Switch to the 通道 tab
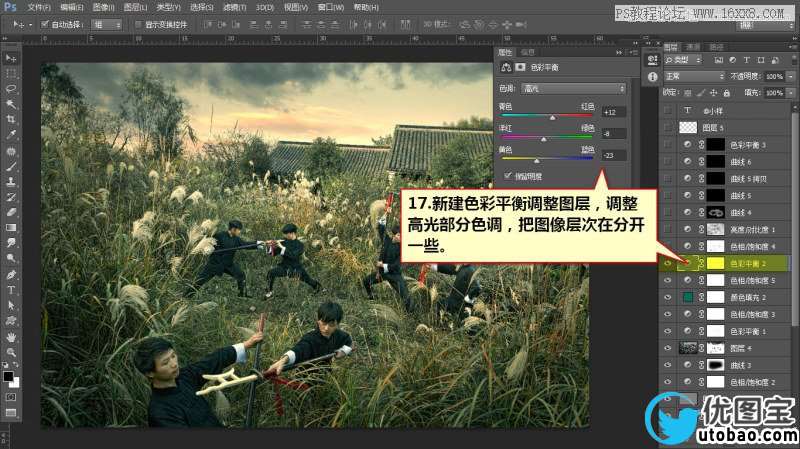This screenshot has width=800, height=449. [692, 47]
